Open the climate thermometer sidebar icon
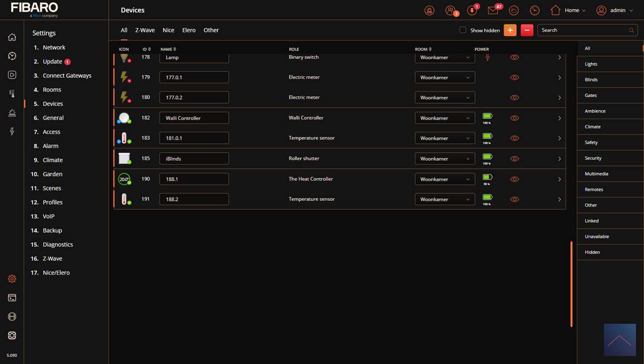The width and height of the screenshot is (644, 364). (x=12, y=94)
